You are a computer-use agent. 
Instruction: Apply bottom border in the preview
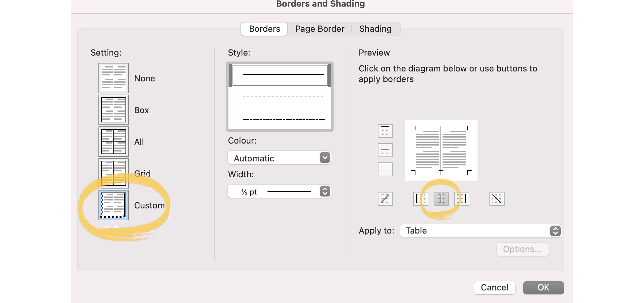385,170
